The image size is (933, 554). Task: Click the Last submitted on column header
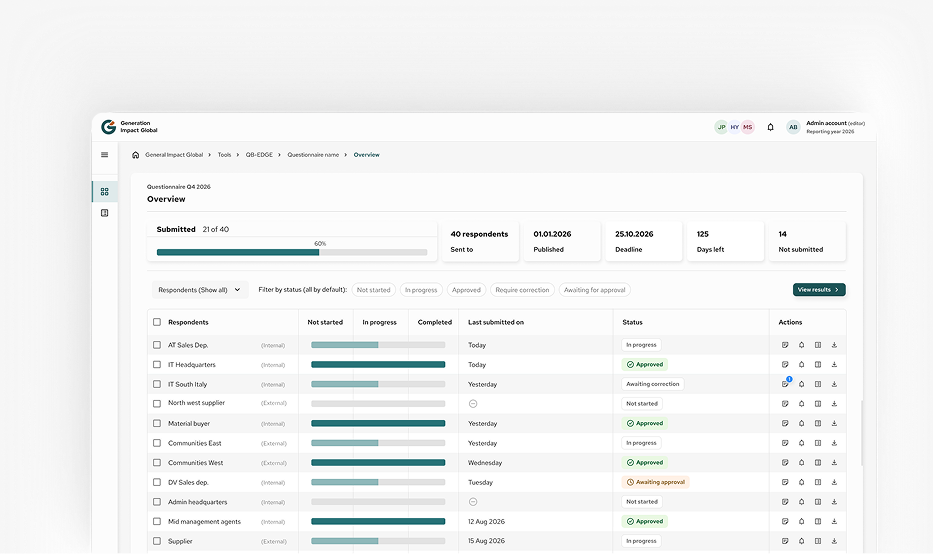pos(496,323)
